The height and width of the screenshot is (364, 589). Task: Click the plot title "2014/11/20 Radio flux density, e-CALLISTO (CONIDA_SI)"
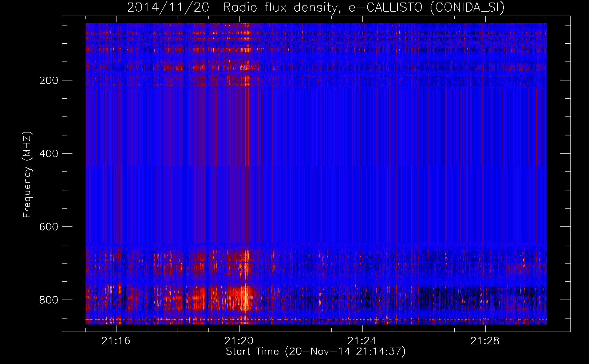tap(316, 7)
